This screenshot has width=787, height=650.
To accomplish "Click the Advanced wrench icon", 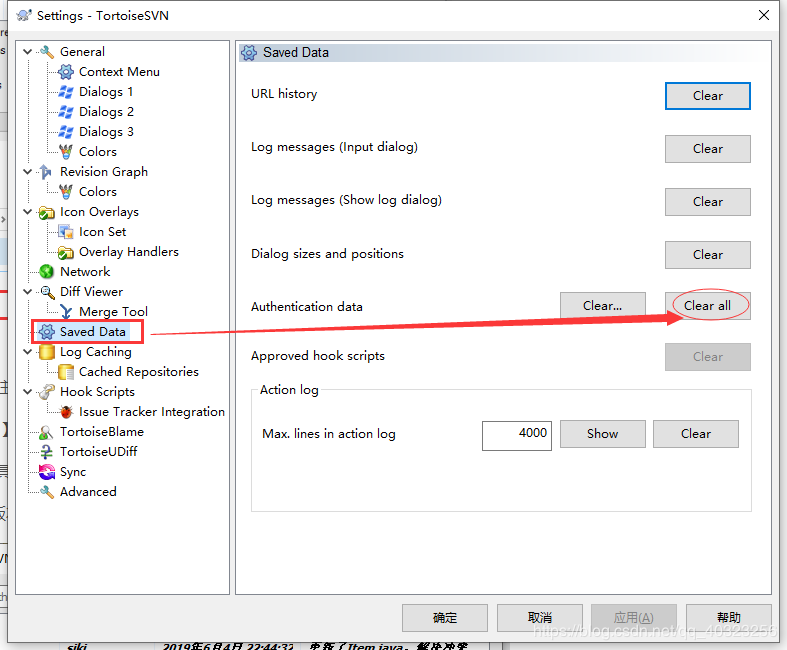I will [47, 492].
